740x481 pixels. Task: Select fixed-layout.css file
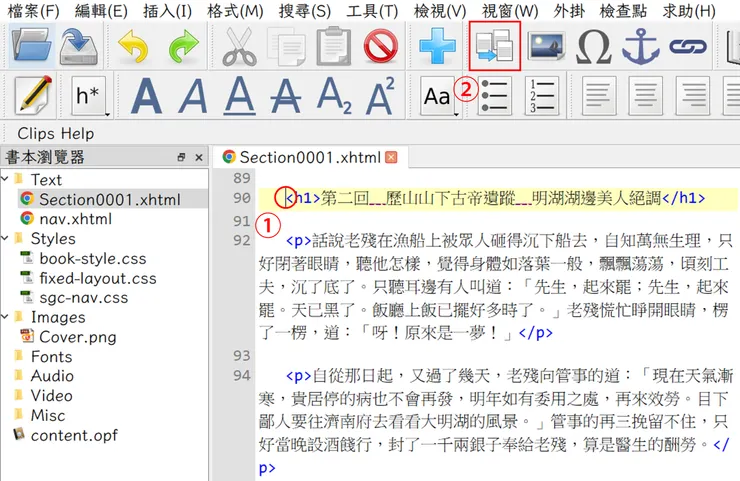[x=98, y=278]
